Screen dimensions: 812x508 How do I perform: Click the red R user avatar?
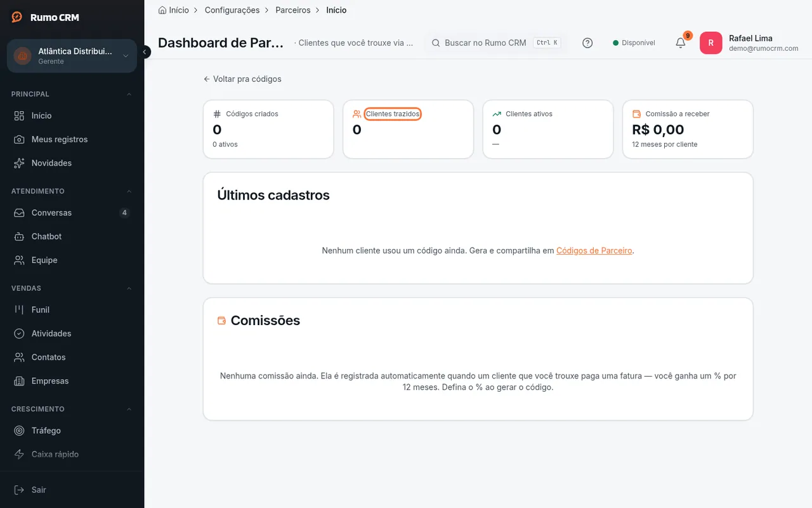tap(711, 43)
